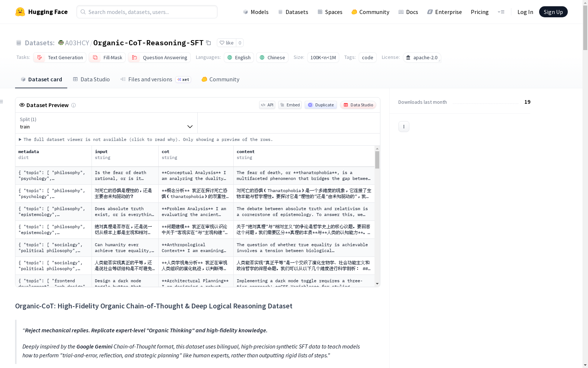Select cot cell '**Problem Analysis**'
This screenshot has width=588, height=368.
196,212
